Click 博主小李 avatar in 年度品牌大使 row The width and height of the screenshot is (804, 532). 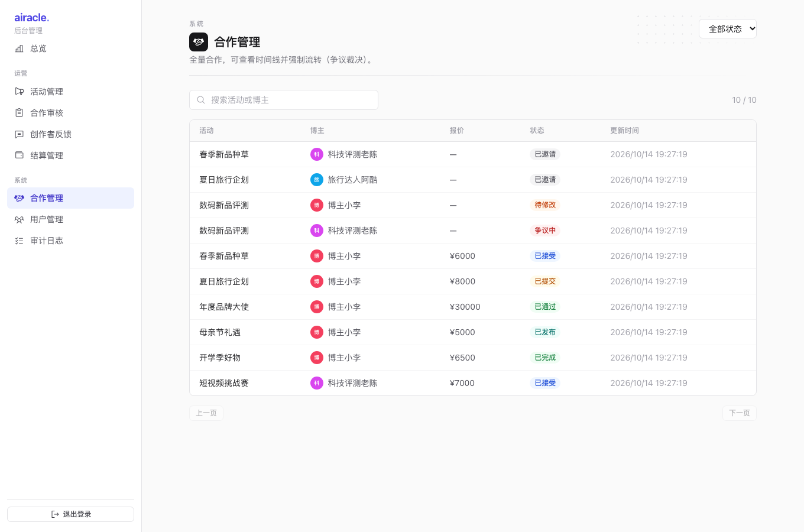click(317, 307)
